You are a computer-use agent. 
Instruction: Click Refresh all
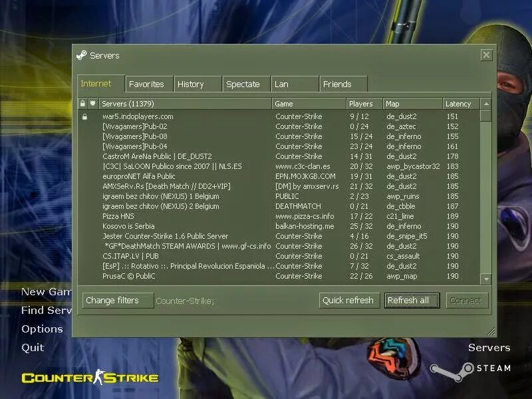(412, 301)
